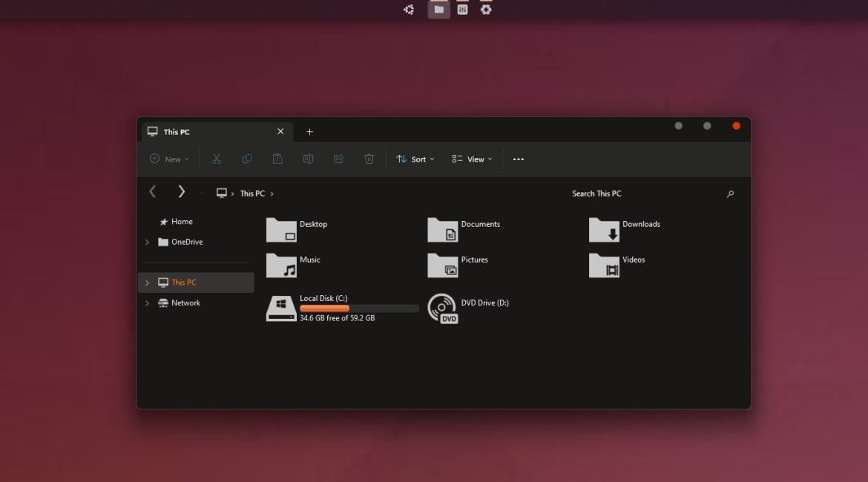This screenshot has width=868, height=482.
Task: Click This PC in the address breadcrumb
Action: click(x=252, y=194)
